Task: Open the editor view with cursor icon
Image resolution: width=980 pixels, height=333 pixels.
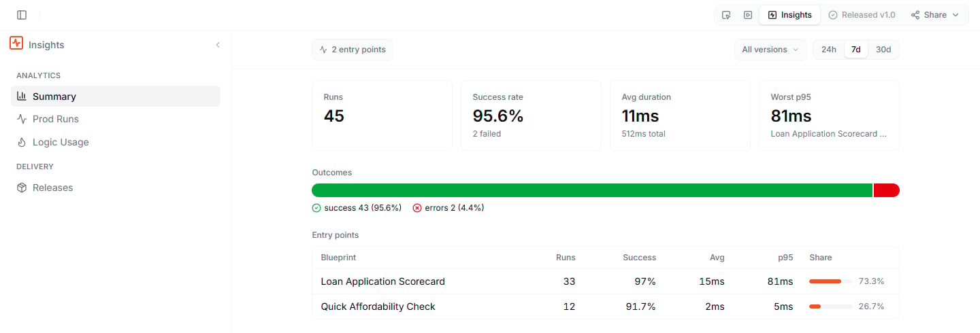Action: [726, 15]
